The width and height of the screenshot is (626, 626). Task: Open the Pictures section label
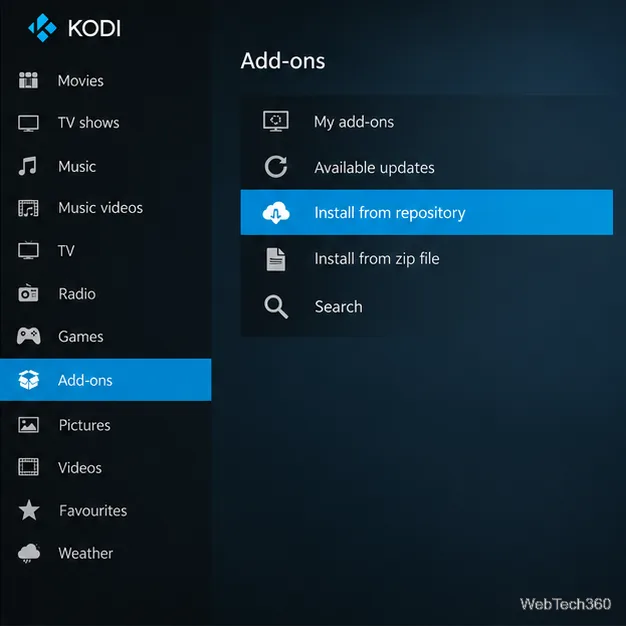85,425
